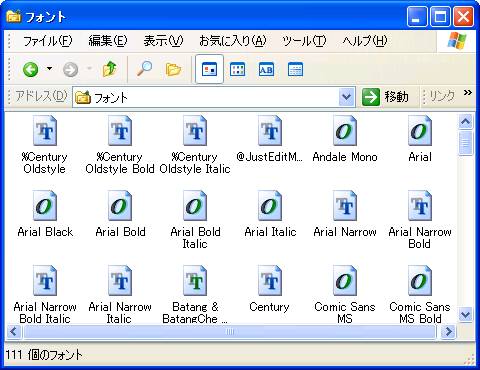Click the green Back arrow button
This screenshot has width=480, height=370.
pos(31,70)
